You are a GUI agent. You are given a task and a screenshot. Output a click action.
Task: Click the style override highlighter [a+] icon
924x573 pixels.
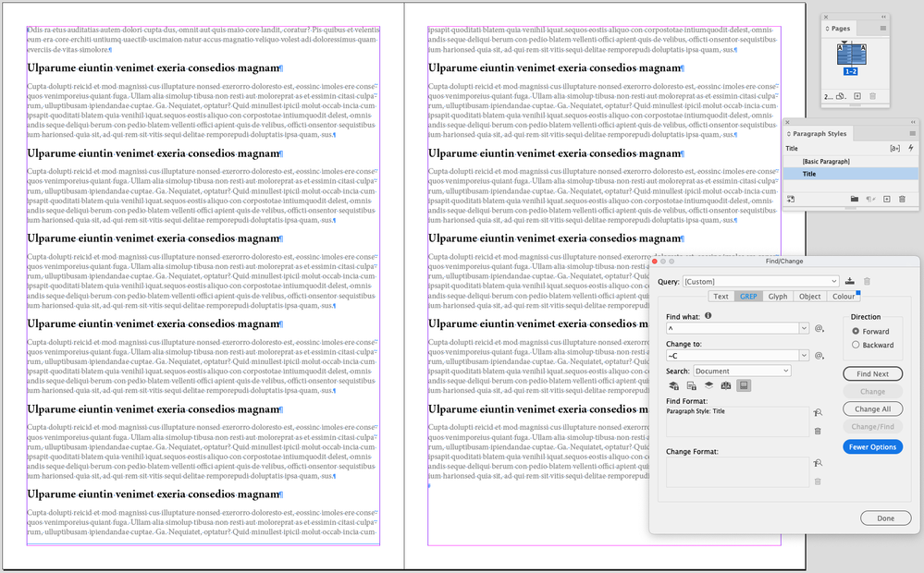click(895, 149)
